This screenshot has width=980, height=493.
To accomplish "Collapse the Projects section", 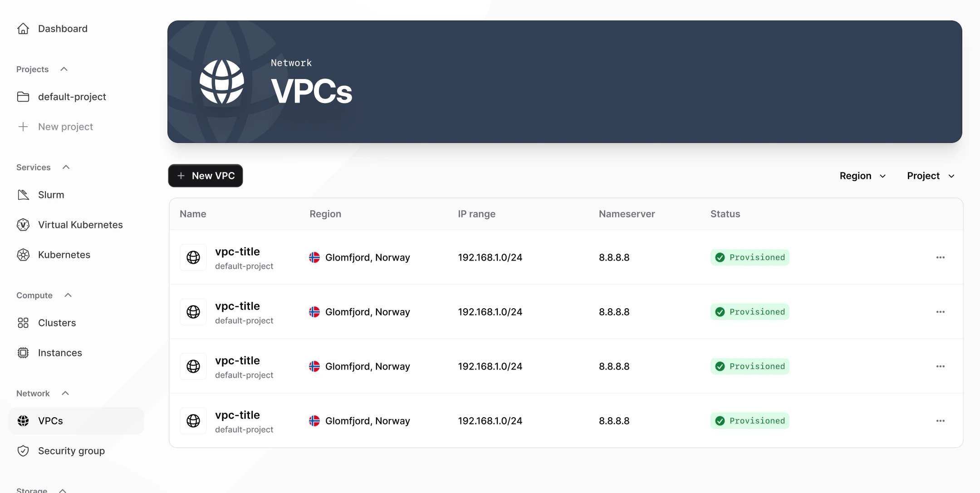I will [x=64, y=69].
